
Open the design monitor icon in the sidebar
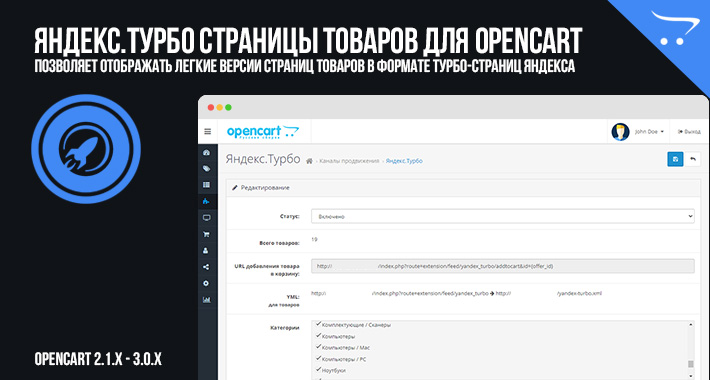[207, 218]
